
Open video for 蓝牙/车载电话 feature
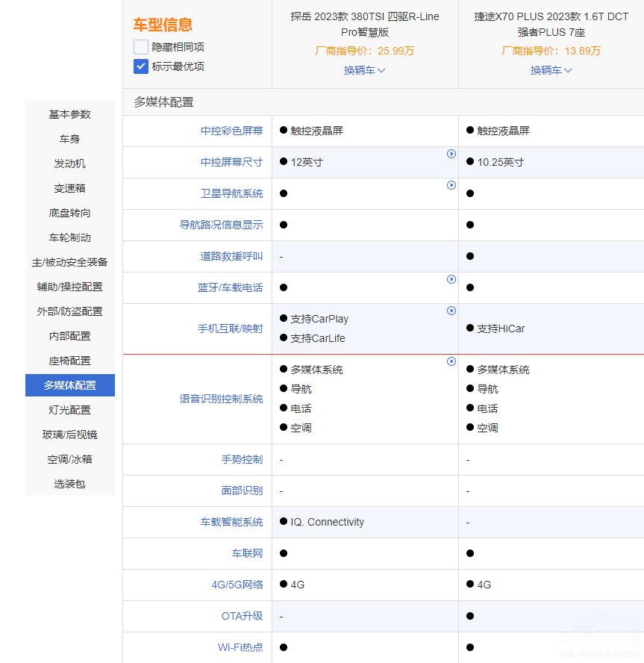[451, 279]
